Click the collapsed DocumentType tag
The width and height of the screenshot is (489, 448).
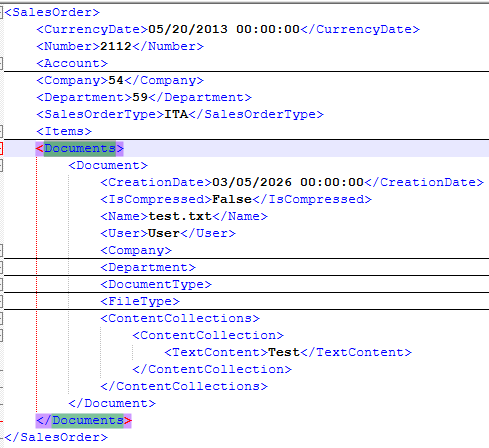click(156, 284)
